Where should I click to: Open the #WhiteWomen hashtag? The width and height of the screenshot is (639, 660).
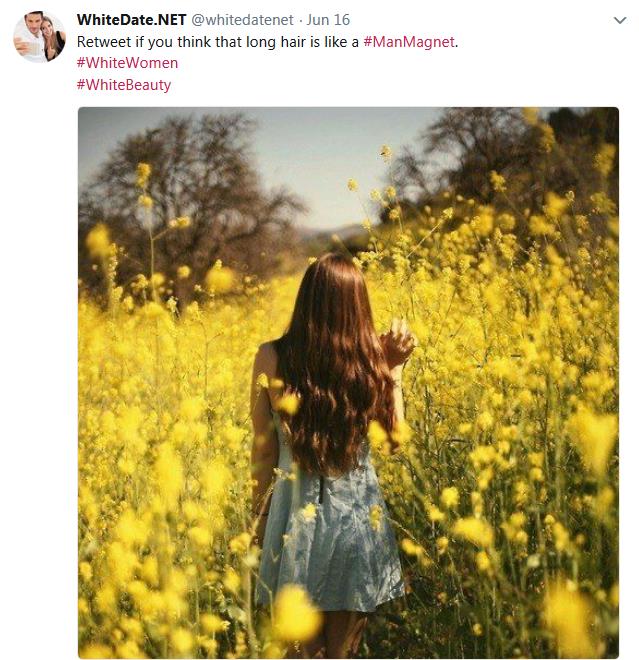click(127, 63)
